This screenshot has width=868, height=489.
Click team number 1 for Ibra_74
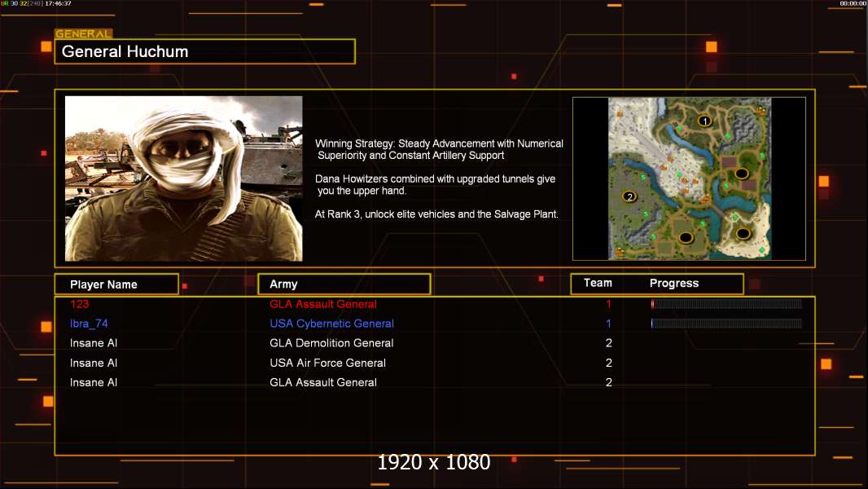tap(608, 324)
